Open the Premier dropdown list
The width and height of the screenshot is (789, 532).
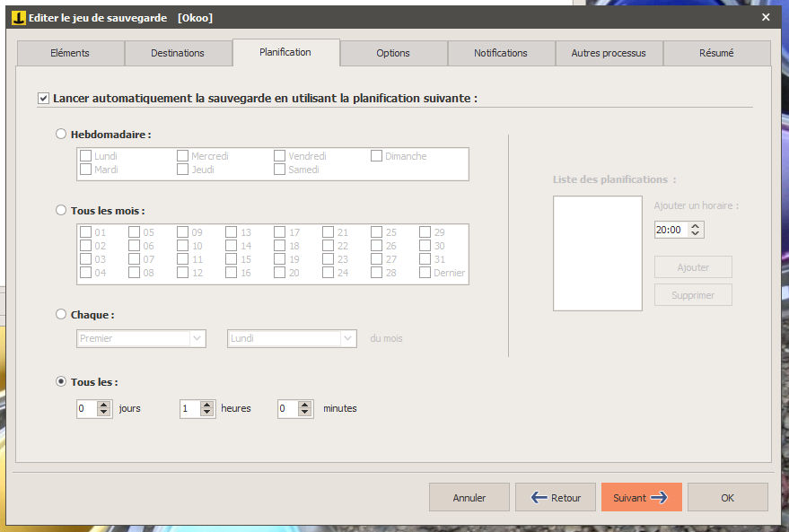pyautogui.click(x=141, y=339)
